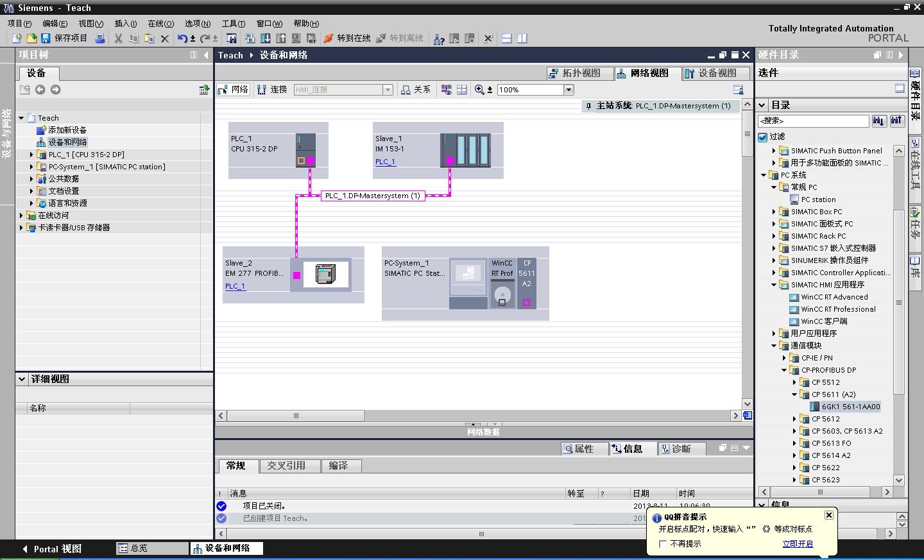This screenshot has width=924, height=560.
Task: Click the Portal 视图 button
Action: [52, 549]
